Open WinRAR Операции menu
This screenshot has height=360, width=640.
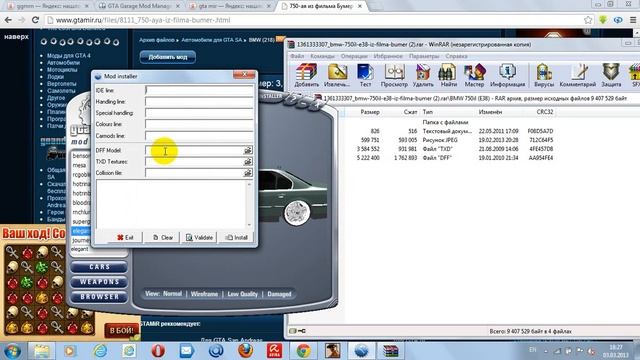pos(354,56)
